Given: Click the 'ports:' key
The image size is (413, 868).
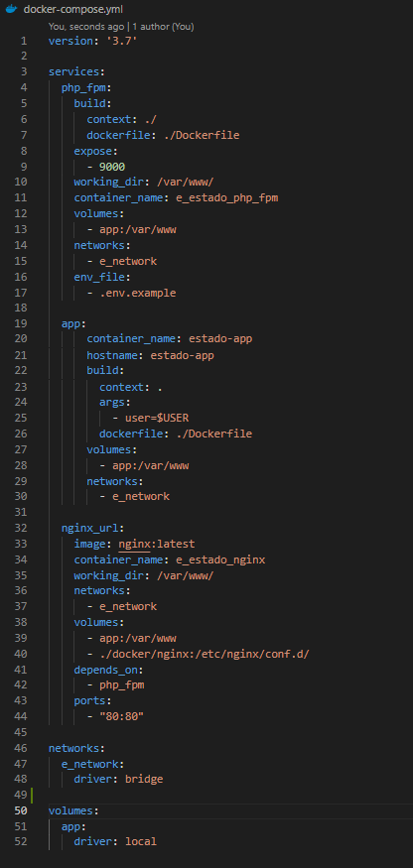Looking at the screenshot, I should tap(93, 701).
